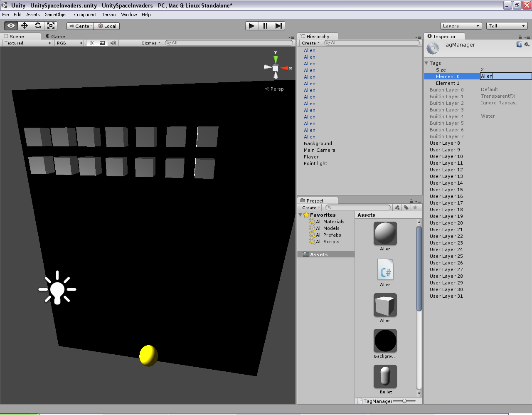Collapse the Tags foldout in the Inspector
The width and height of the screenshot is (532, 415).
click(x=427, y=63)
